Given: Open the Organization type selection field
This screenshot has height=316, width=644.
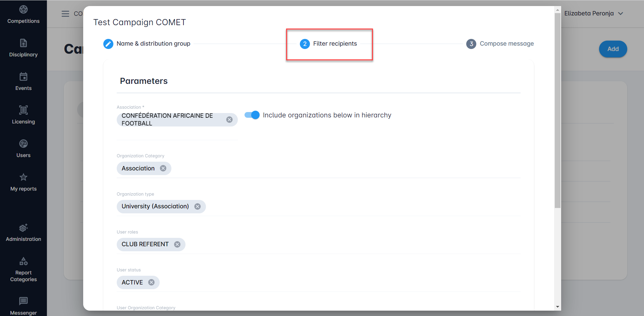Looking at the screenshot, I should click(335, 207).
